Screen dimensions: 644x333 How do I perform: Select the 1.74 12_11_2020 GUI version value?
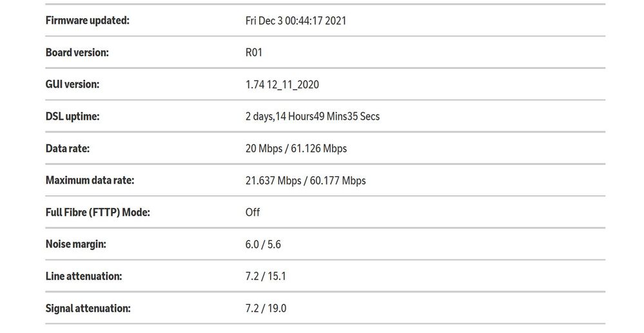pyautogui.click(x=282, y=84)
